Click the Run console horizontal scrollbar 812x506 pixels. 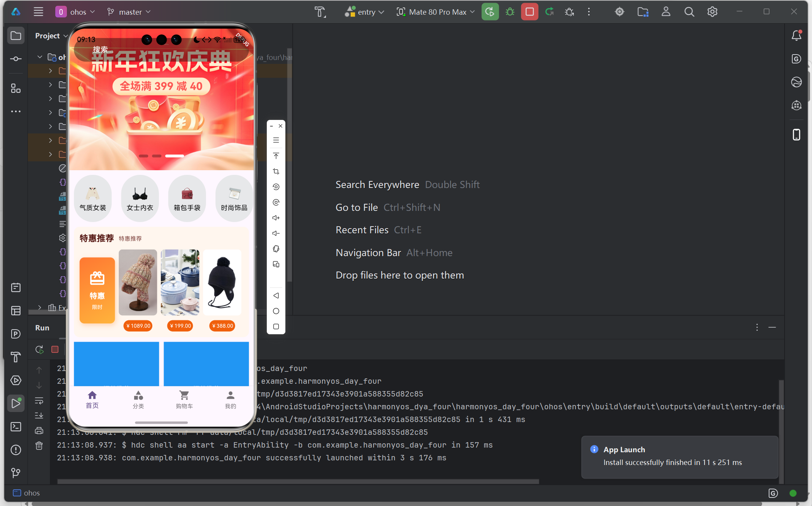pyautogui.click(x=298, y=482)
